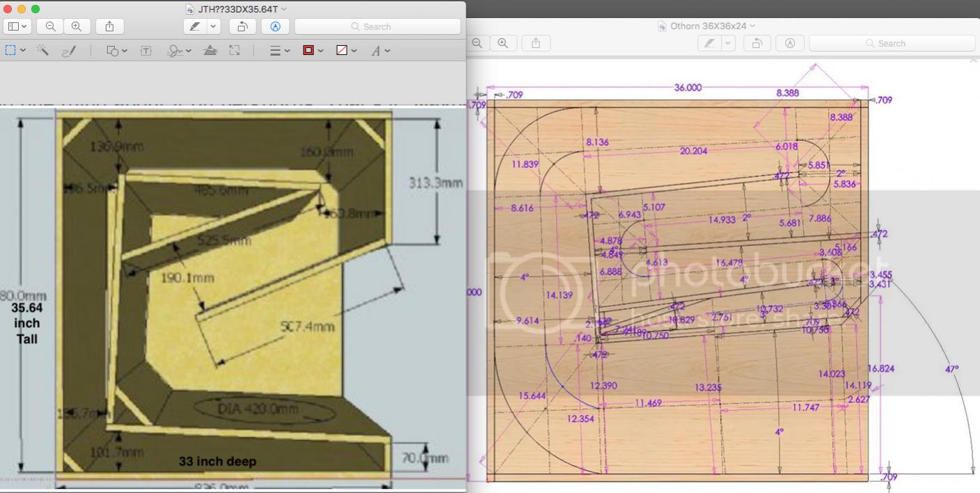This screenshot has width=980, height=493.
Task: Add a Text box annotation
Action: tap(146, 50)
